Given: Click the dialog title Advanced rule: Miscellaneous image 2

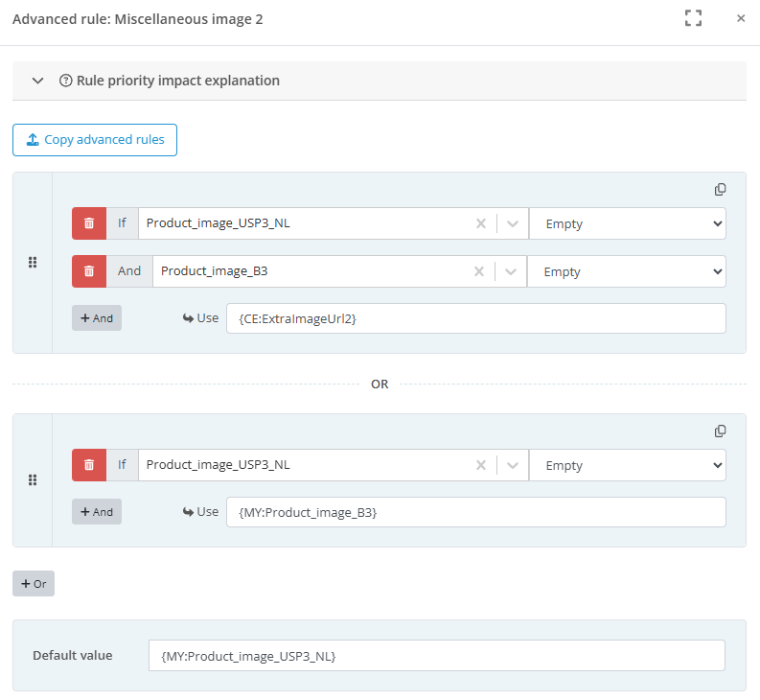Looking at the screenshot, I should [138, 19].
